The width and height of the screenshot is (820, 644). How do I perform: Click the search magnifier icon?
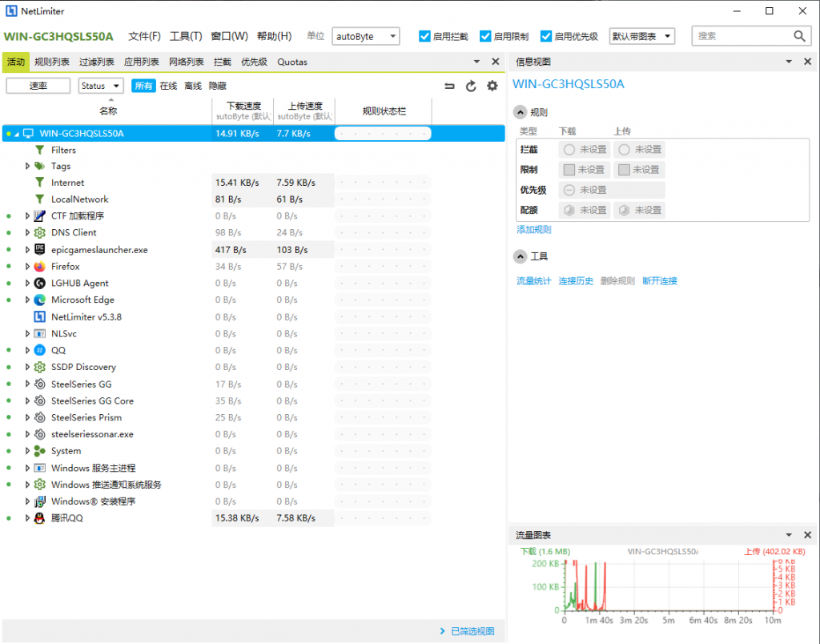click(799, 36)
